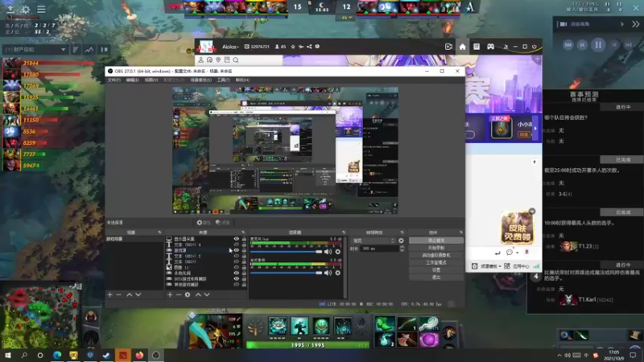Image resolution: width=644 pixels, height=362 pixels.
Task: Select the bar comparison icon next to graph icon
Action: 105,50
